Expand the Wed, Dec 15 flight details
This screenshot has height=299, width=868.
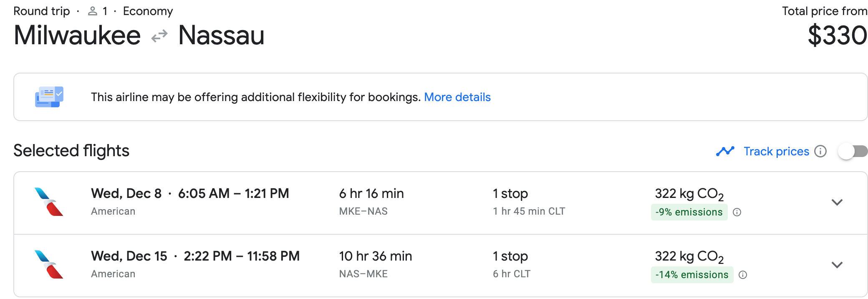click(837, 265)
